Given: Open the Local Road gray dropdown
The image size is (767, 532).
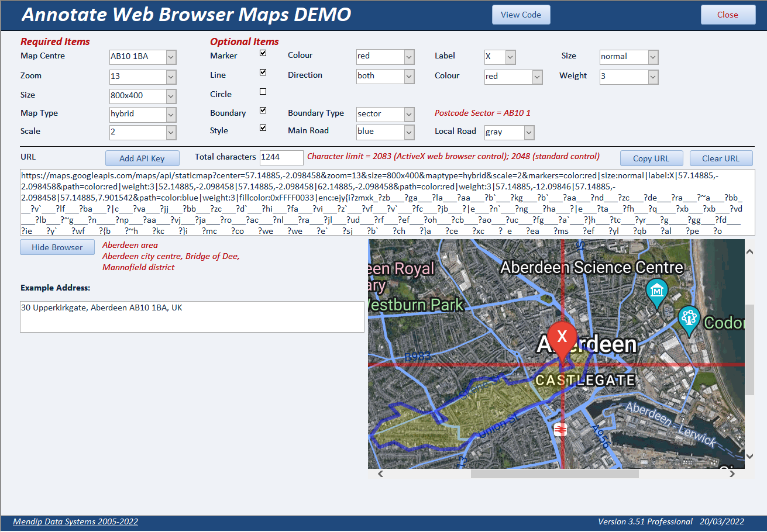Looking at the screenshot, I should pos(529,133).
